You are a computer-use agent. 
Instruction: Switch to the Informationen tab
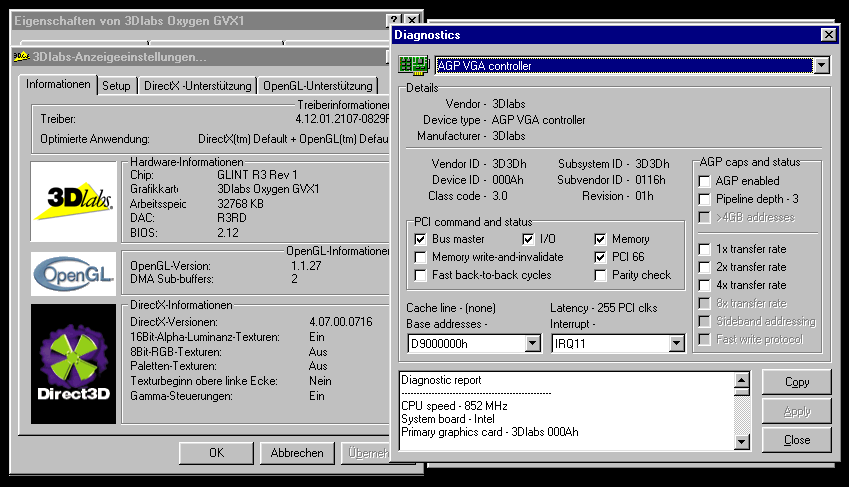(x=58, y=85)
